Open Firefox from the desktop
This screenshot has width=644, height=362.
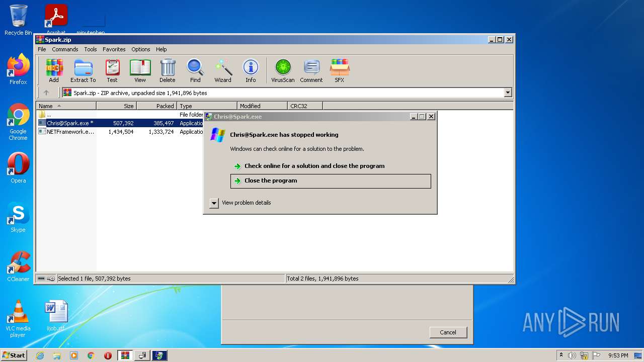point(18,69)
